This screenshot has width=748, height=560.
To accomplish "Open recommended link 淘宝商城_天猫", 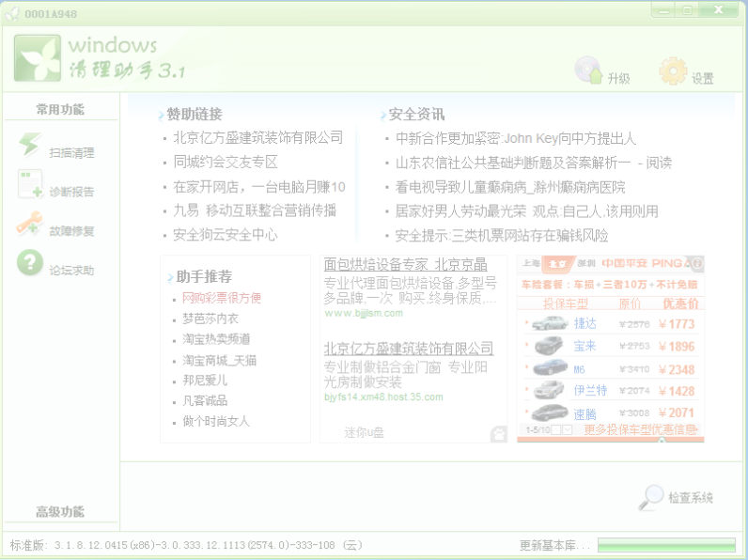I will coord(220,360).
